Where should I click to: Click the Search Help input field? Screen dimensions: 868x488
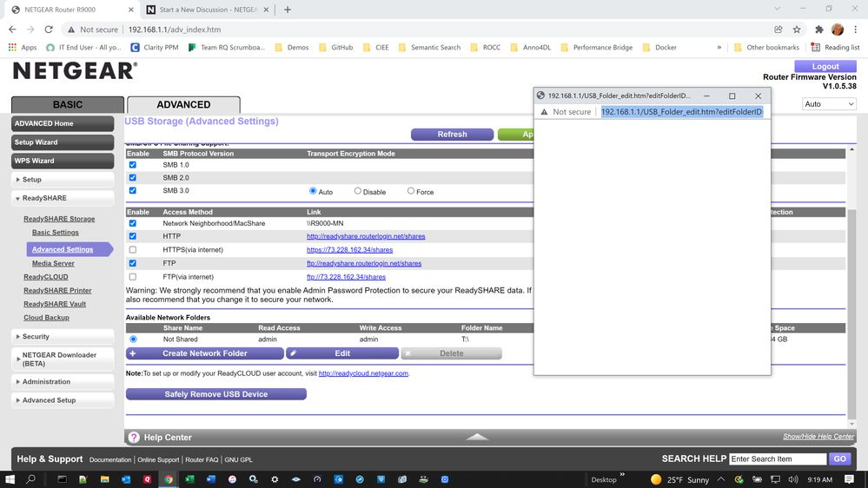[778, 458]
